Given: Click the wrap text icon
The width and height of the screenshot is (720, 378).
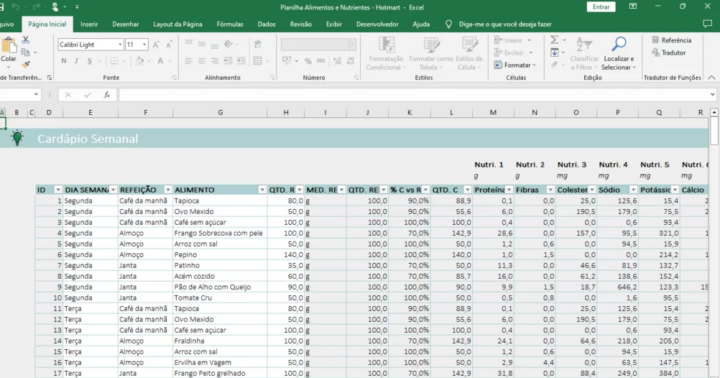Looking at the screenshot, I should tap(258, 44).
